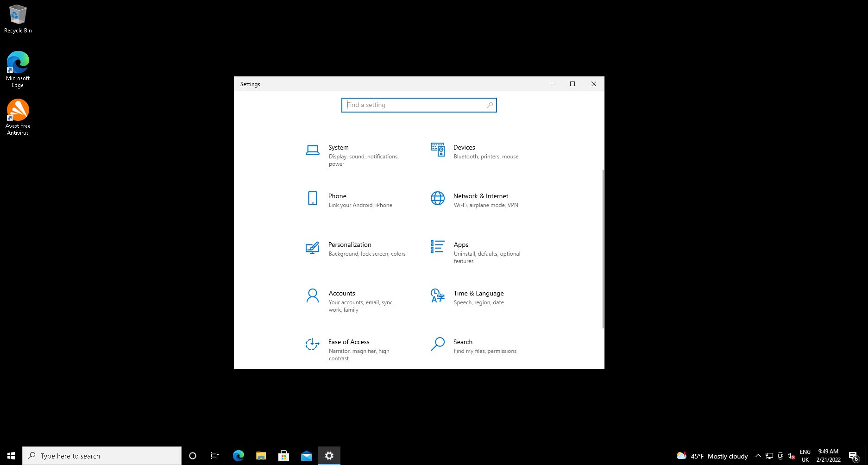
Task: Click the taskbar Type here to search box
Action: (102, 456)
